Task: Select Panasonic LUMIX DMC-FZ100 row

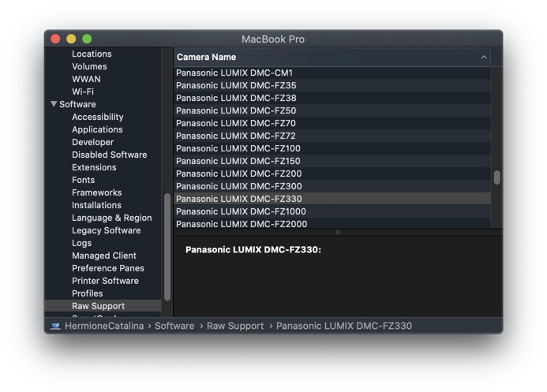Action: [x=332, y=148]
